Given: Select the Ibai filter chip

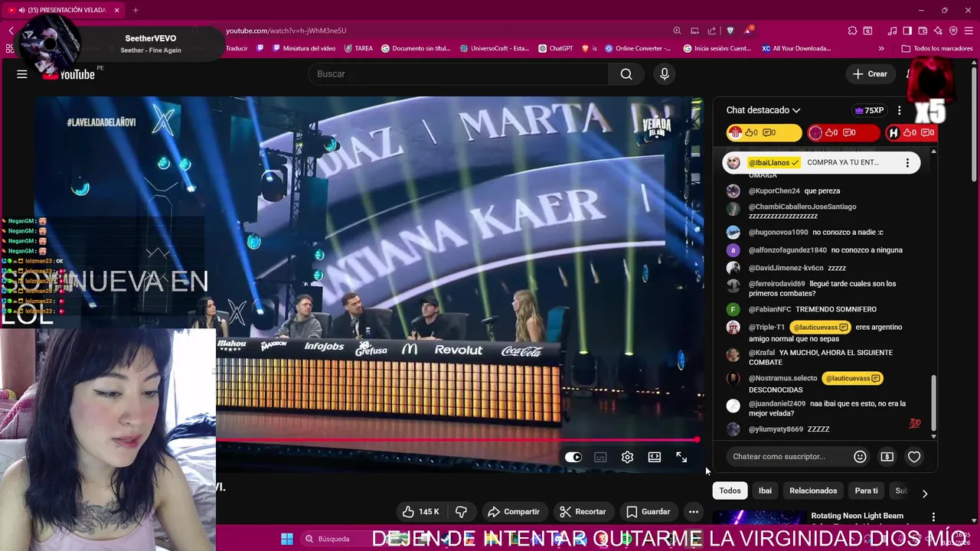Looking at the screenshot, I should [x=765, y=491].
